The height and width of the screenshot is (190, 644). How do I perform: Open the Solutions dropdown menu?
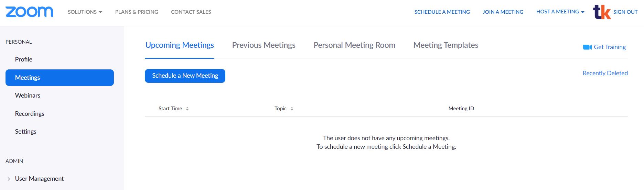click(x=85, y=12)
